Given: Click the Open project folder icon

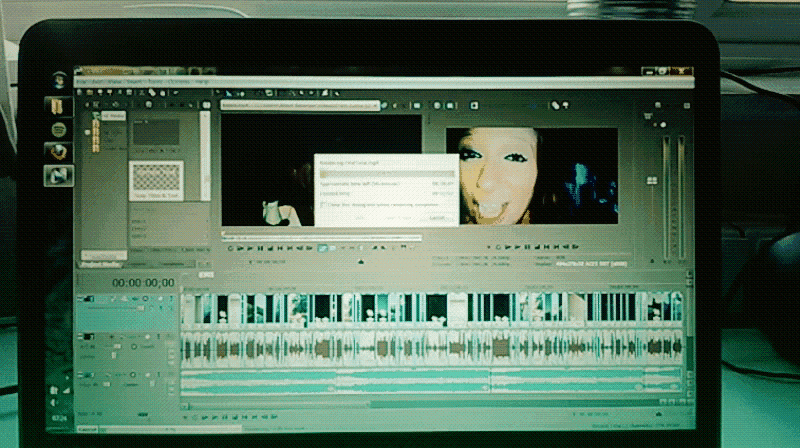Looking at the screenshot, I should [90, 93].
